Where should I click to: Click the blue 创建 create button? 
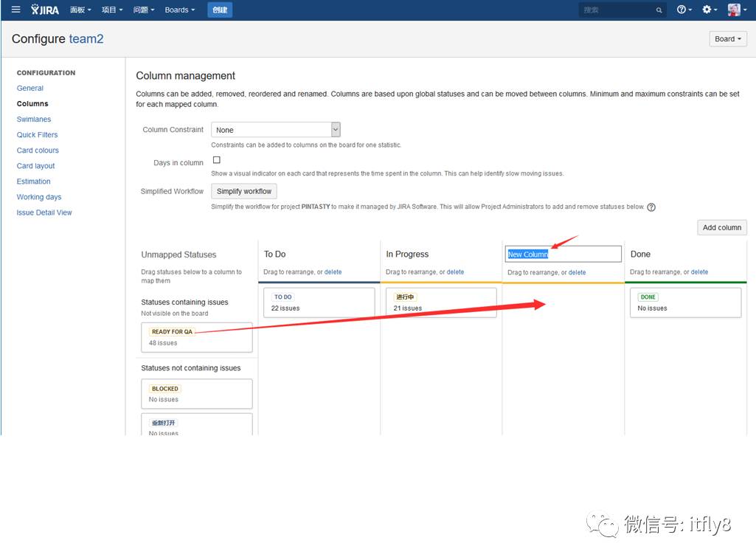(220, 10)
